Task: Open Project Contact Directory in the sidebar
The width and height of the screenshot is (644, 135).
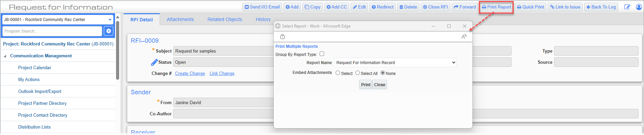Action: click(x=43, y=115)
